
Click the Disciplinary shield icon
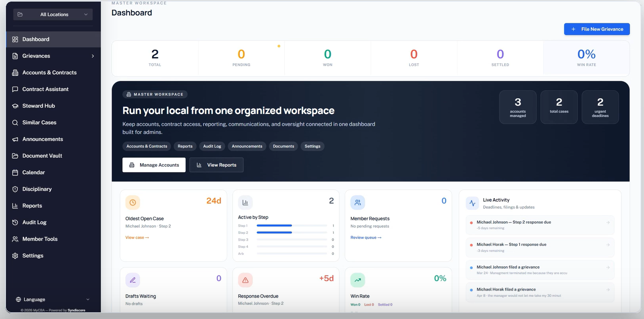pyautogui.click(x=15, y=189)
